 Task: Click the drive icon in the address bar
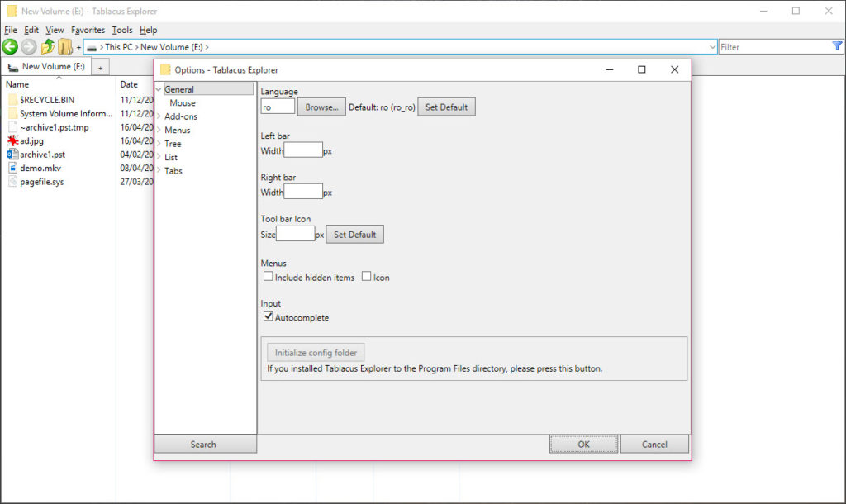tap(92, 47)
